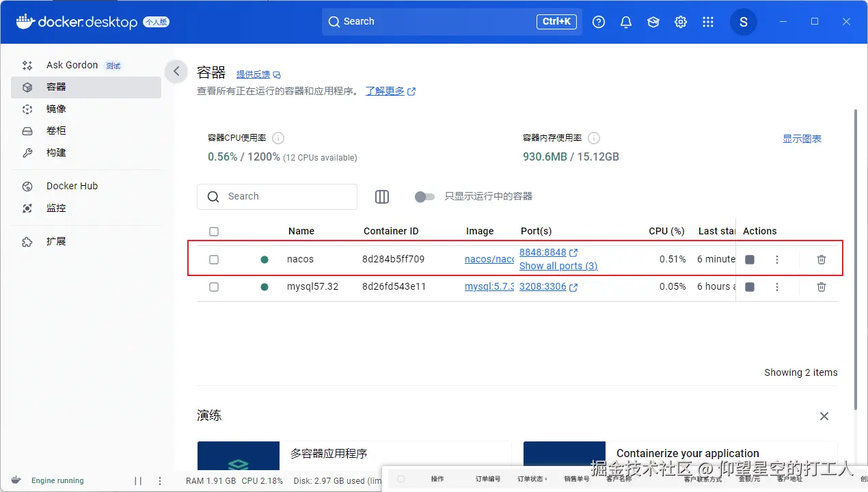Expand Show all ports (3)
The height and width of the screenshot is (492, 868).
click(558, 266)
